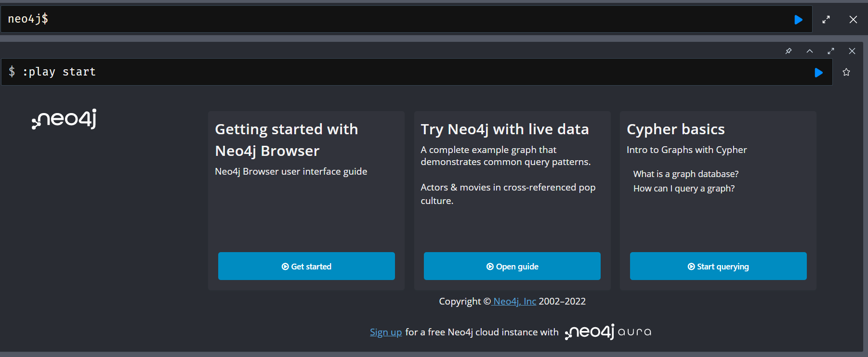The height and width of the screenshot is (357, 868).
Task: Fullscreen the :play start result frame
Action: tap(831, 51)
